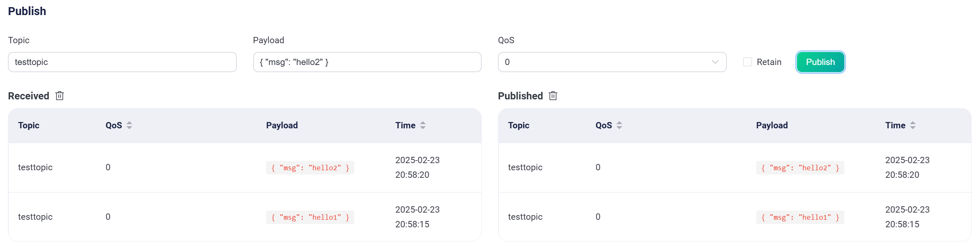Sort Published table by QoS arrows

[x=619, y=125]
